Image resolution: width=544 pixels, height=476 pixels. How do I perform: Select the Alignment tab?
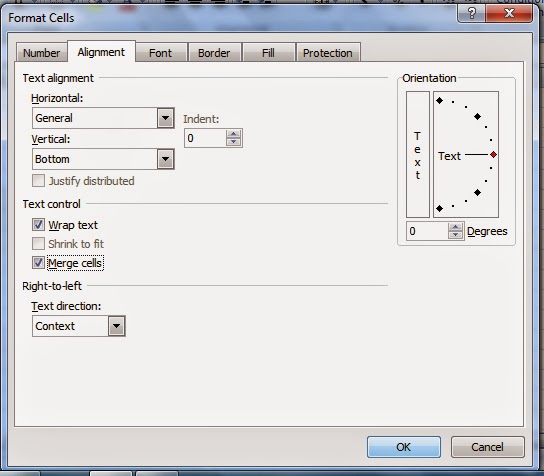pos(101,52)
